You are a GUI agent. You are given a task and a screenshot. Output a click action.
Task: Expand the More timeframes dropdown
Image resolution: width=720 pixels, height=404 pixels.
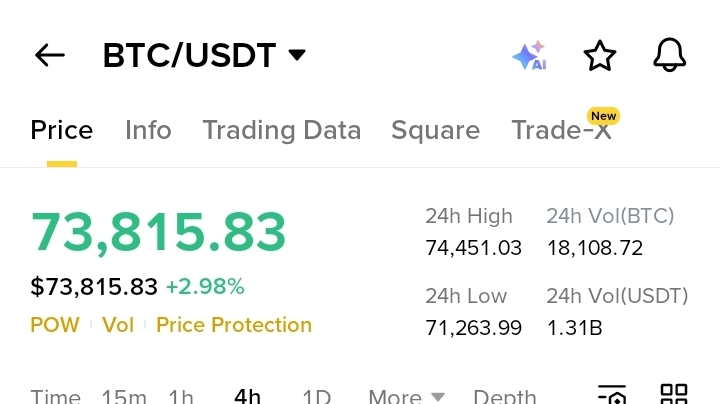point(406,397)
